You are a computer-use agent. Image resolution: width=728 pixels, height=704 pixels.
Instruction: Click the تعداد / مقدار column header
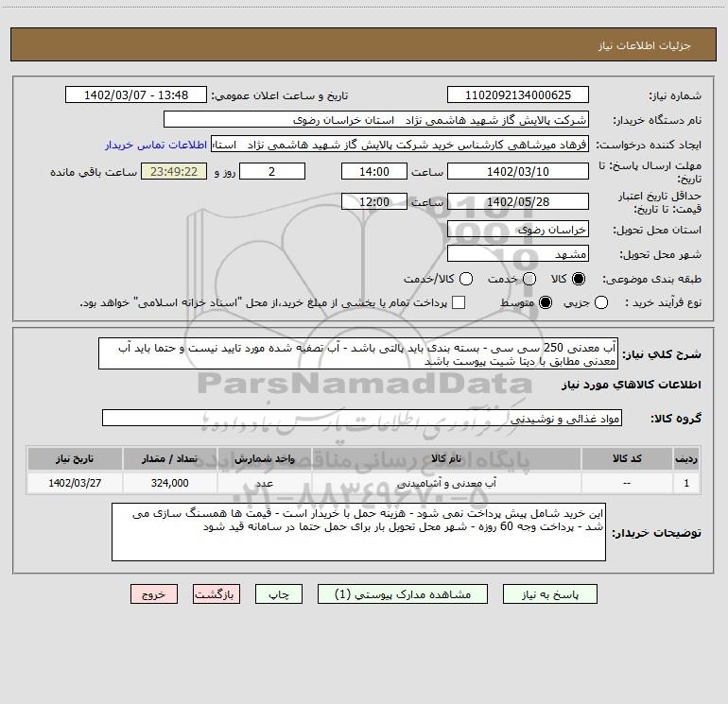pyautogui.click(x=169, y=458)
